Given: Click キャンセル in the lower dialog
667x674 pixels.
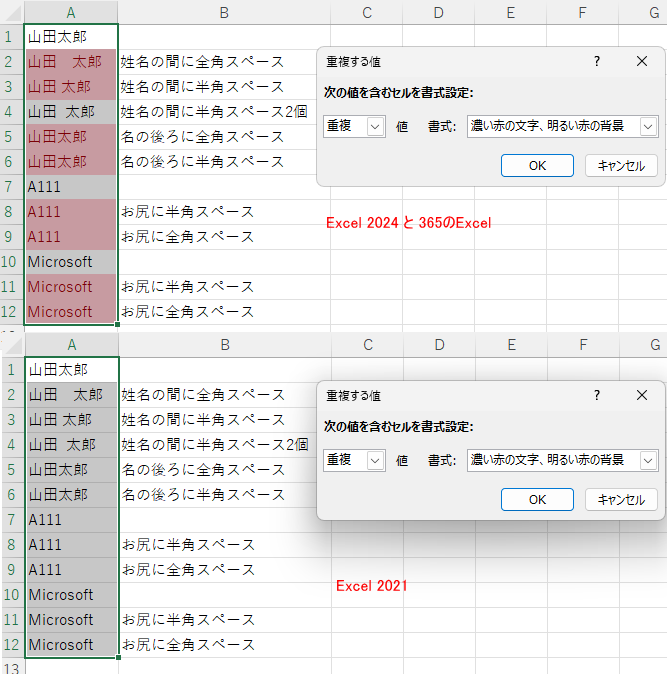Looking at the screenshot, I should pyautogui.click(x=621, y=499).
